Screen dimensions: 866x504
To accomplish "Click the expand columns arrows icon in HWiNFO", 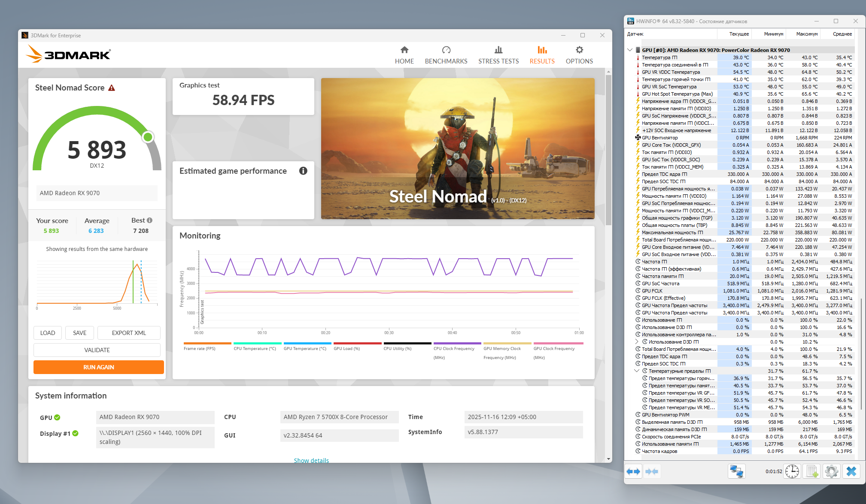I will tap(633, 471).
